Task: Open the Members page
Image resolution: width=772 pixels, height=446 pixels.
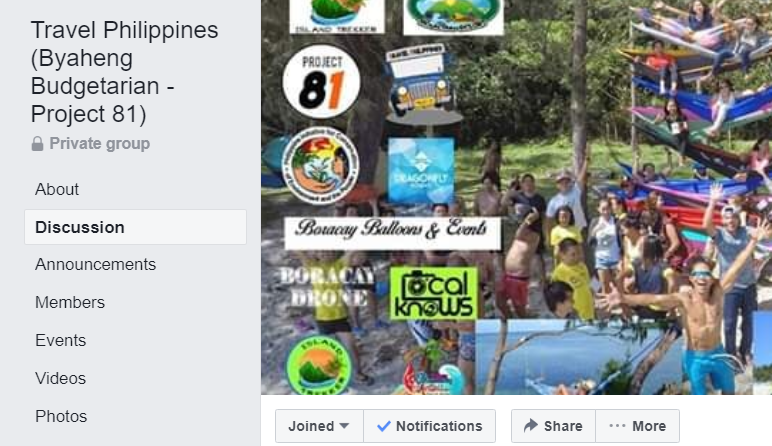Action: [x=70, y=302]
